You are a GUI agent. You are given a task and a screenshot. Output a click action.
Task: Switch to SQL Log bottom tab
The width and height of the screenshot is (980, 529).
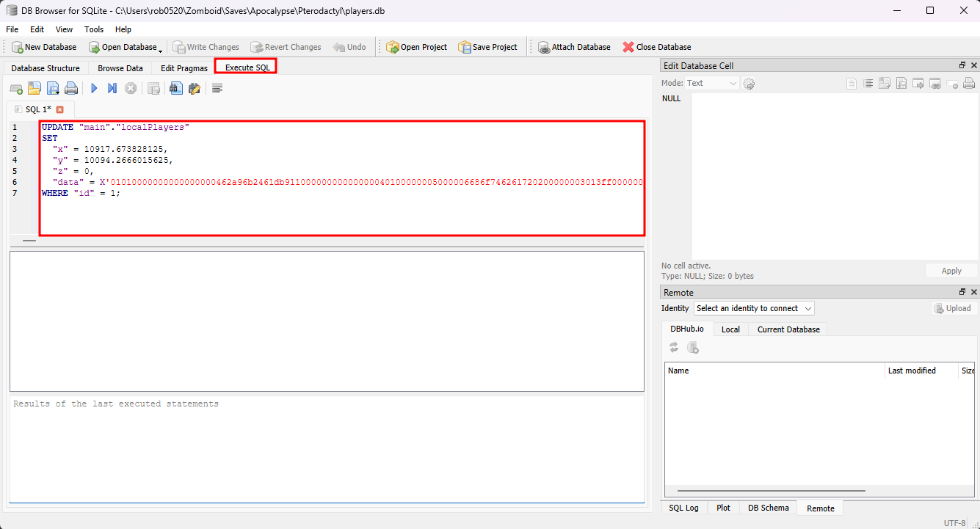[683, 508]
